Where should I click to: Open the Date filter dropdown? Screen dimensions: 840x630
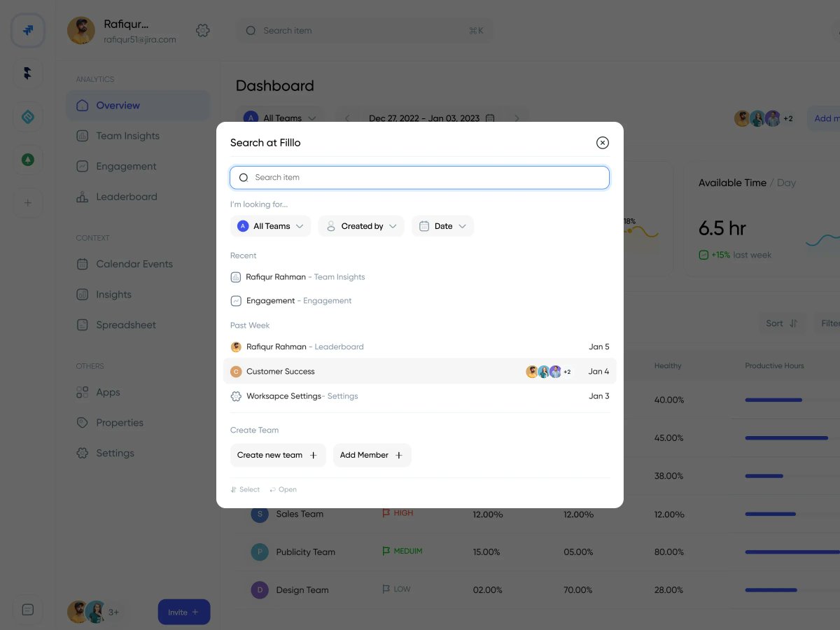point(442,226)
